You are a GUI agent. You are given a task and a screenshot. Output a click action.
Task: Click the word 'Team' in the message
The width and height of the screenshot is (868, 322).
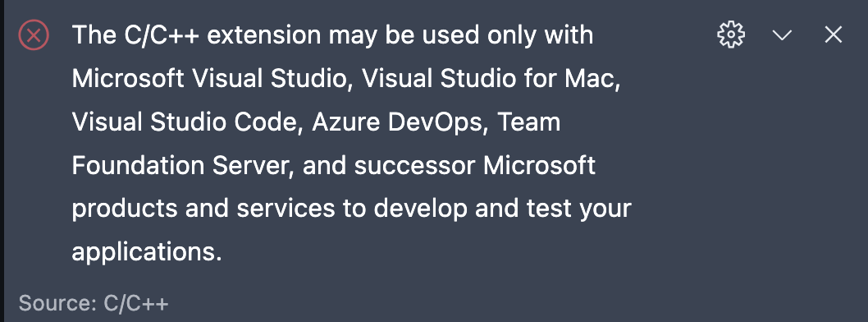click(529, 122)
